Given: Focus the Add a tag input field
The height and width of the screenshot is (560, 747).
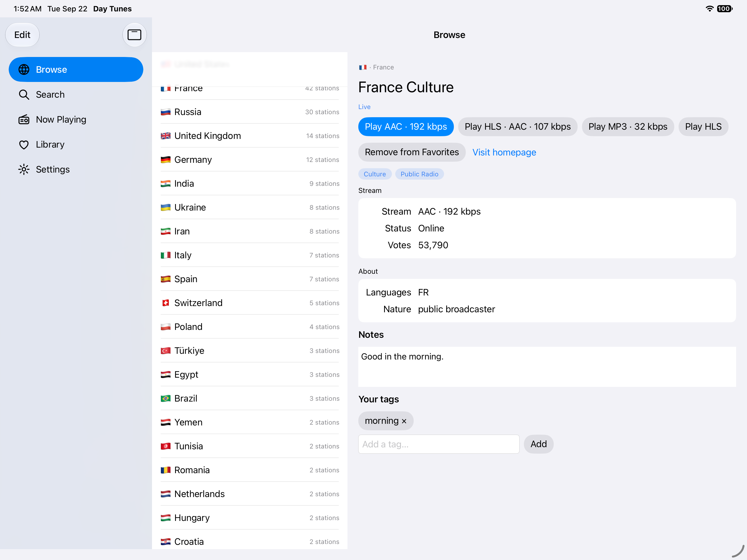Looking at the screenshot, I should click(x=439, y=444).
